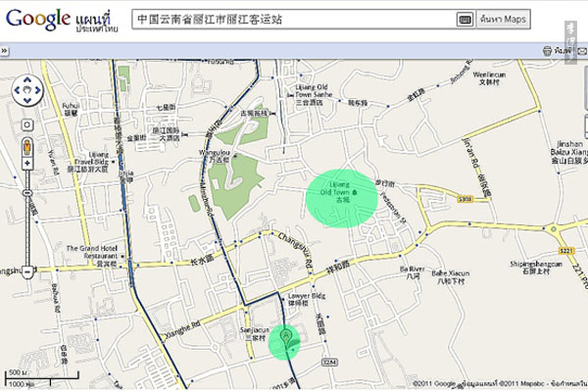Click the email envelope icon

582,51
